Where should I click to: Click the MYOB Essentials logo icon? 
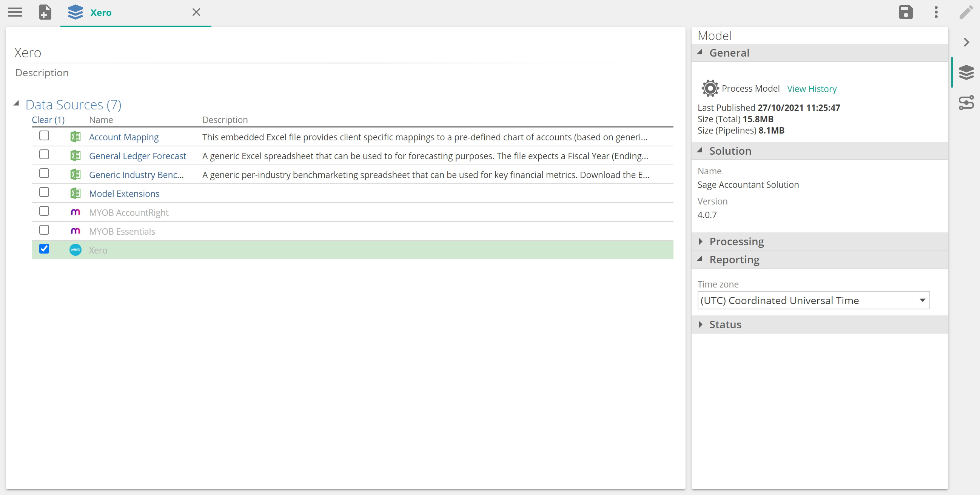(76, 231)
